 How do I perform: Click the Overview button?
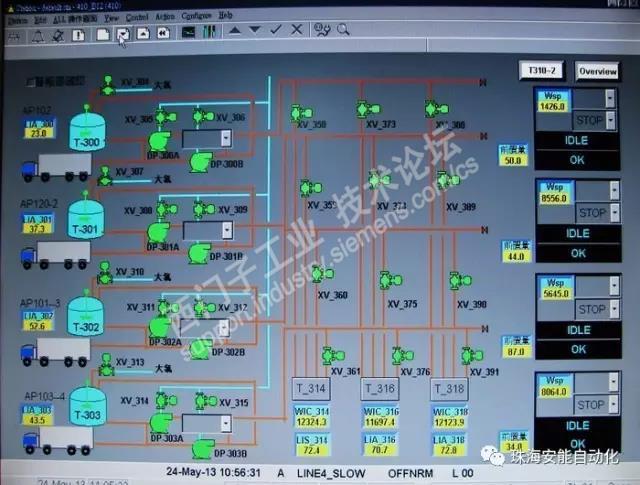point(598,71)
